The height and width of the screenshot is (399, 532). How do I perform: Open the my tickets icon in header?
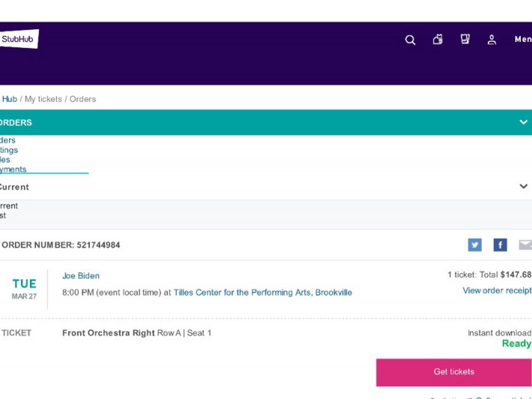point(465,39)
